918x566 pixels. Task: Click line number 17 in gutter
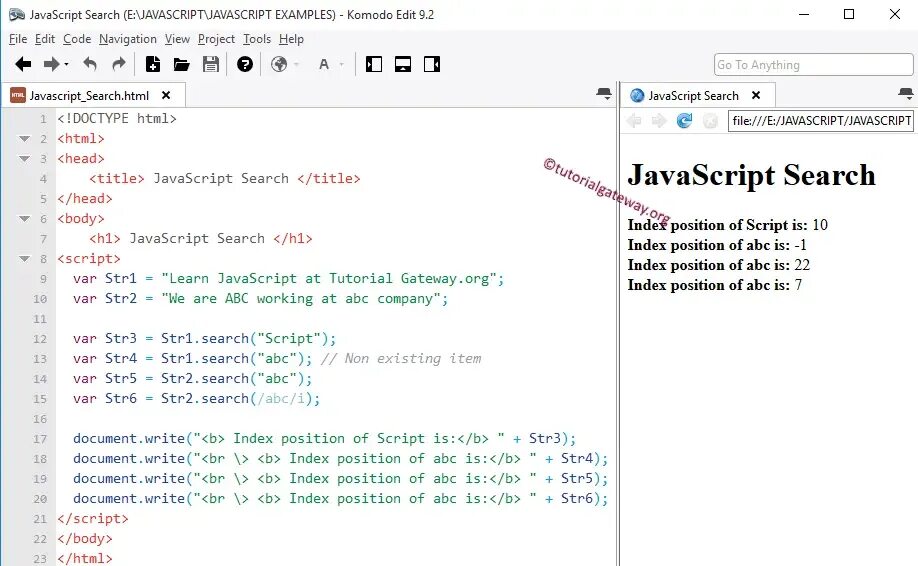click(40, 439)
